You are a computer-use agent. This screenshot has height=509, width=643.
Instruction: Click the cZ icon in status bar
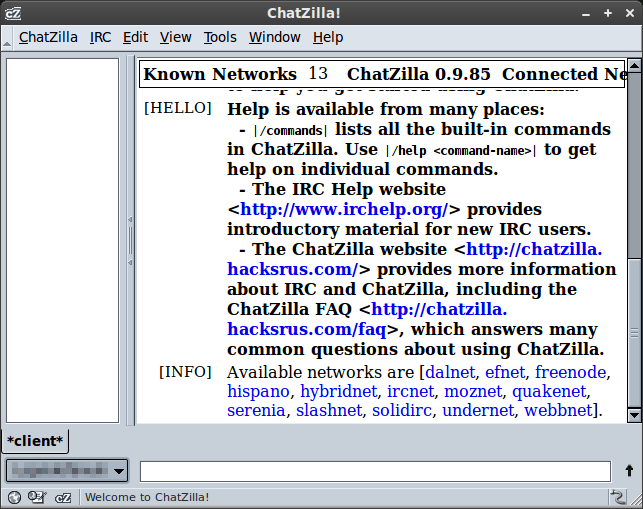[63, 498]
